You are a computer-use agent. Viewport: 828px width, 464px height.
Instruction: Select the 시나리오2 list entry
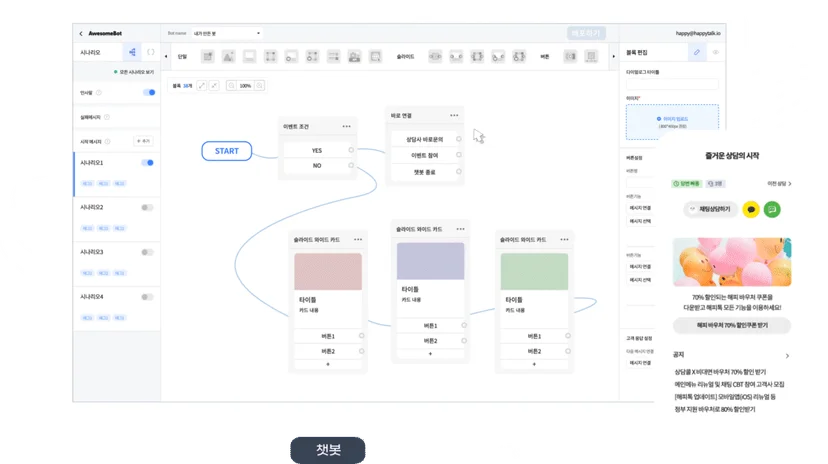click(x=117, y=219)
